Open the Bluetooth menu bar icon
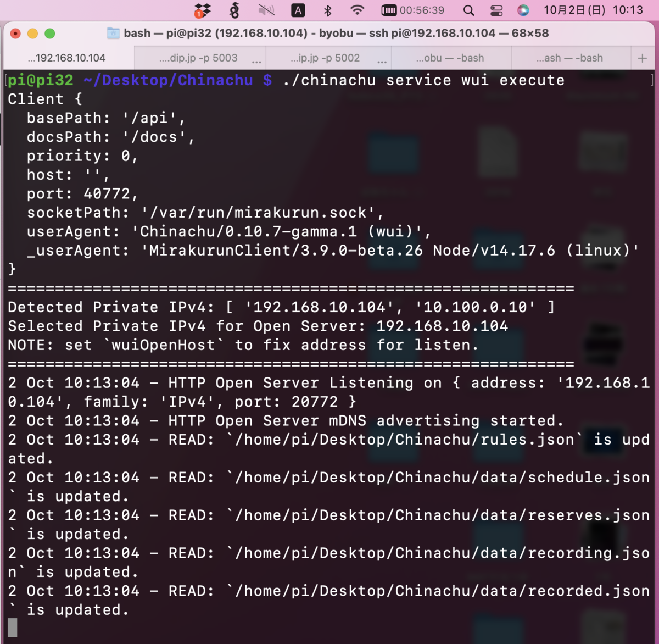 click(328, 10)
